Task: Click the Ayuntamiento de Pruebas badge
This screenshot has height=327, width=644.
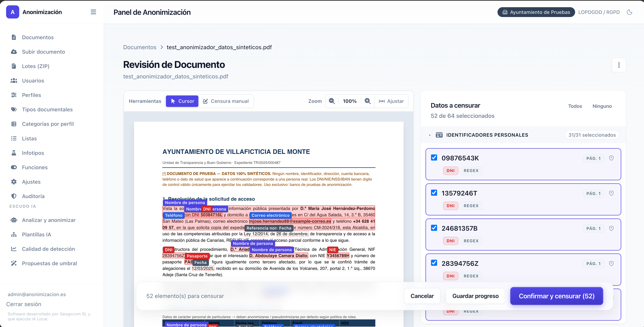Action: (x=536, y=12)
